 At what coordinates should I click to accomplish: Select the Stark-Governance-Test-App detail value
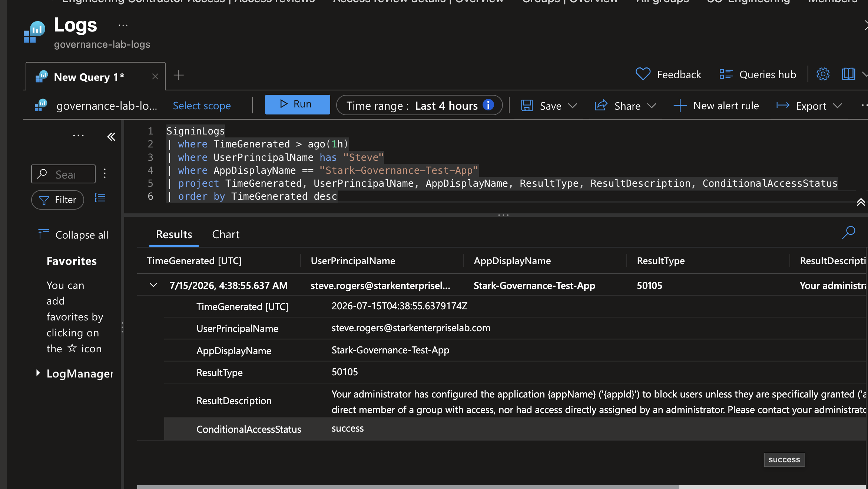point(390,350)
